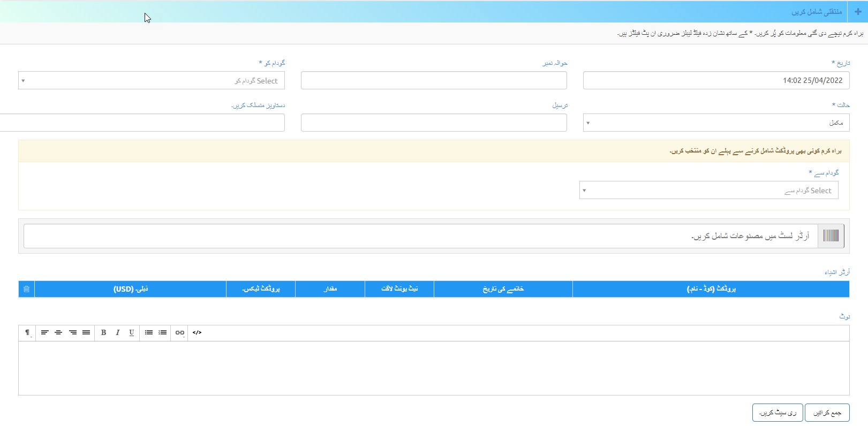The height and width of the screenshot is (426, 868).
Task: Open the 'Select گودام سے' warehouse dropdown
Action: click(x=708, y=191)
